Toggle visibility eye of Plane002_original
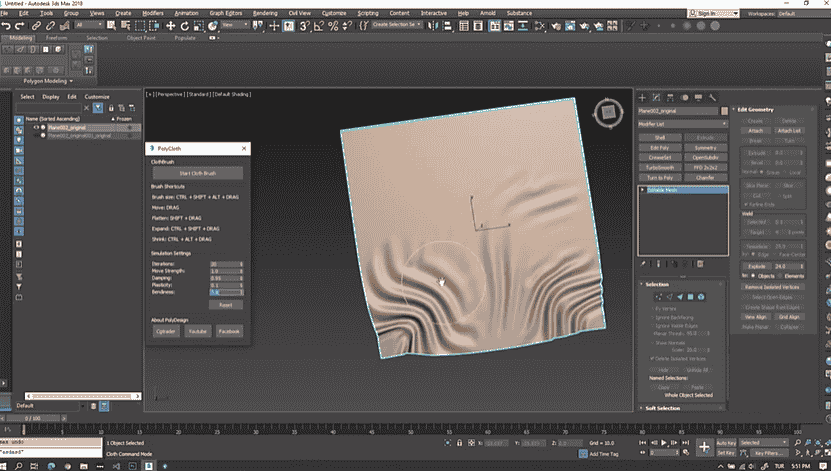 click(37, 128)
